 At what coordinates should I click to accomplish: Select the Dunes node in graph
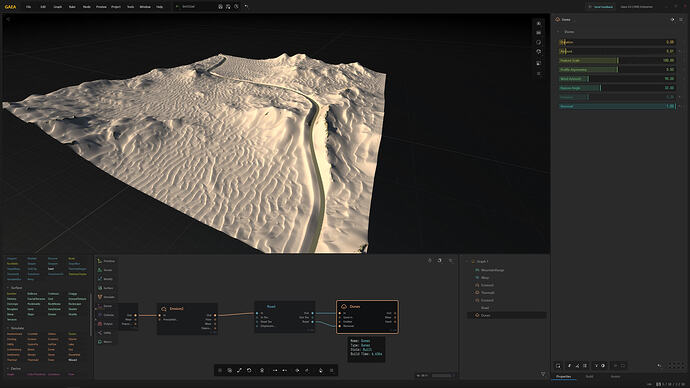pos(367,317)
